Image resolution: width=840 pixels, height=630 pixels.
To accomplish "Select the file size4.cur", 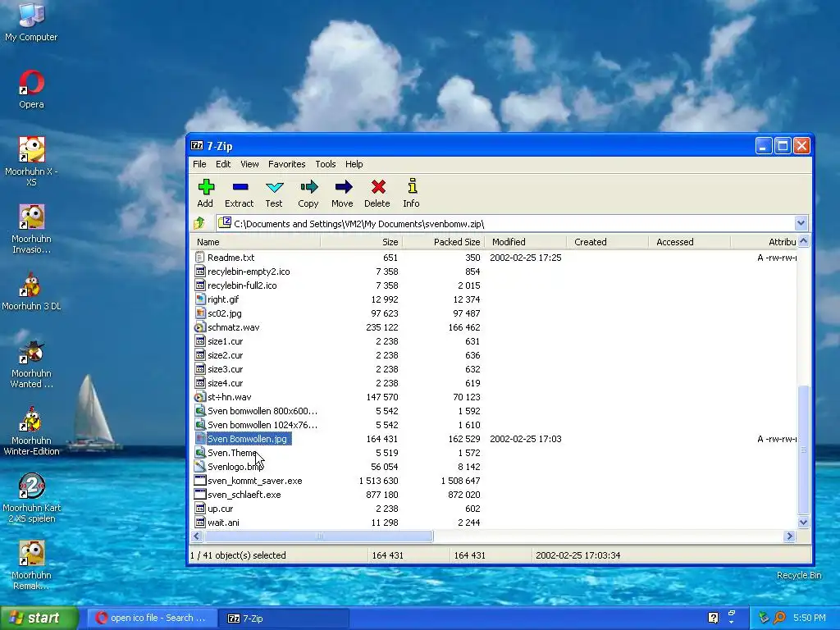I will pos(225,383).
